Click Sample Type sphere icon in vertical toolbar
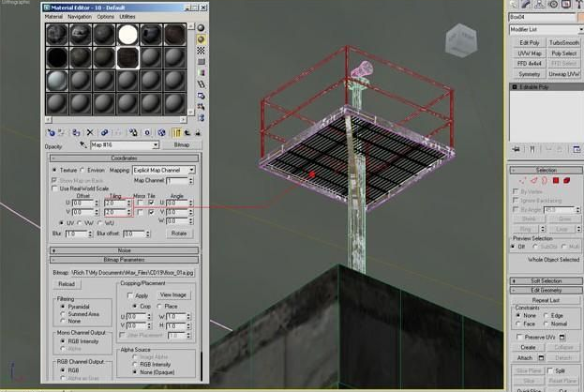Image resolution: width=584 pixels, height=392 pixels. click(201, 28)
